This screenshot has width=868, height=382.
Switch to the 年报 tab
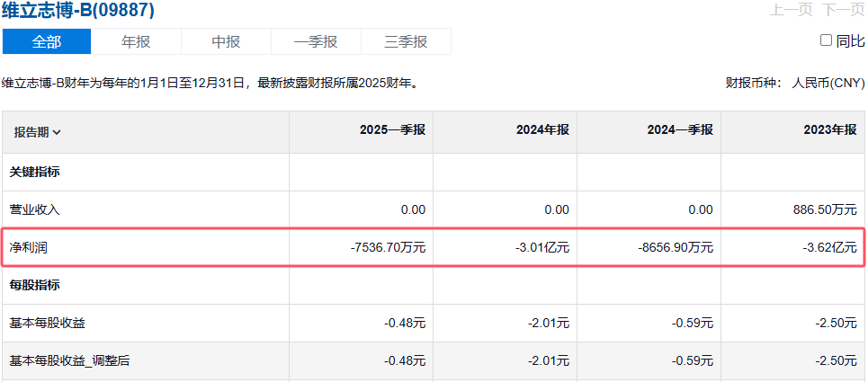point(136,41)
